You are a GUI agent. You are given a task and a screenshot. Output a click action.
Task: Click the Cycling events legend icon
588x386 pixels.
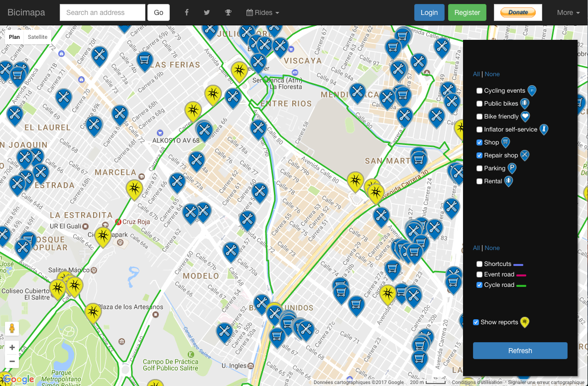coord(532,91)
